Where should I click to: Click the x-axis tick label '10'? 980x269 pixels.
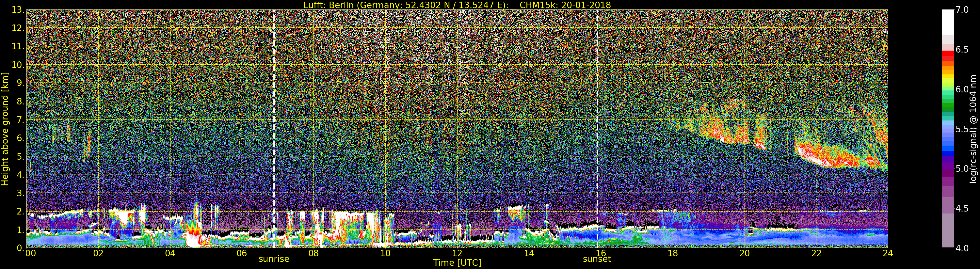coord(385,253)
